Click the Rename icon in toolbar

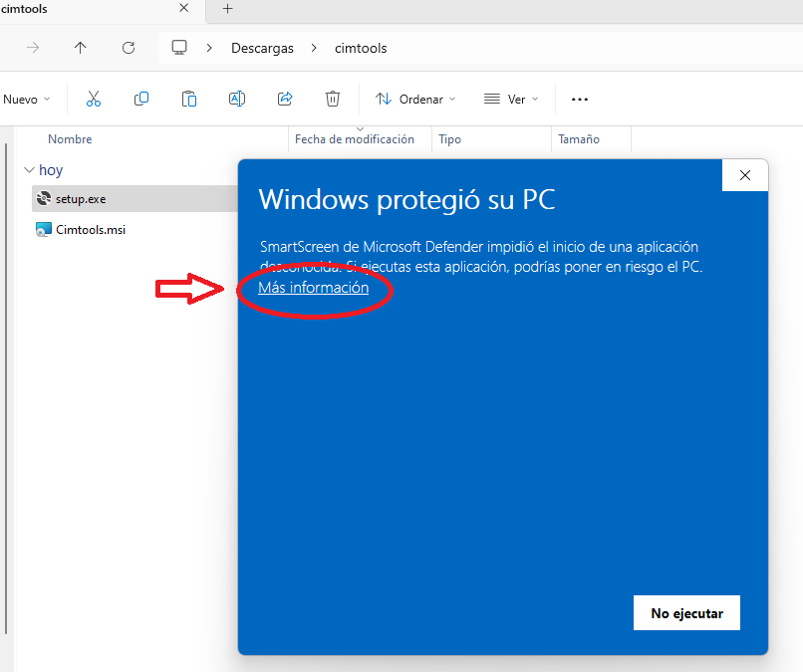(x=237, y=99)
